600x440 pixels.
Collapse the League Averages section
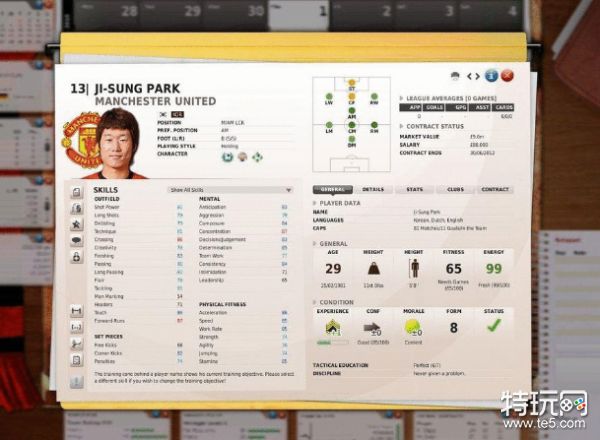[401, 98]
